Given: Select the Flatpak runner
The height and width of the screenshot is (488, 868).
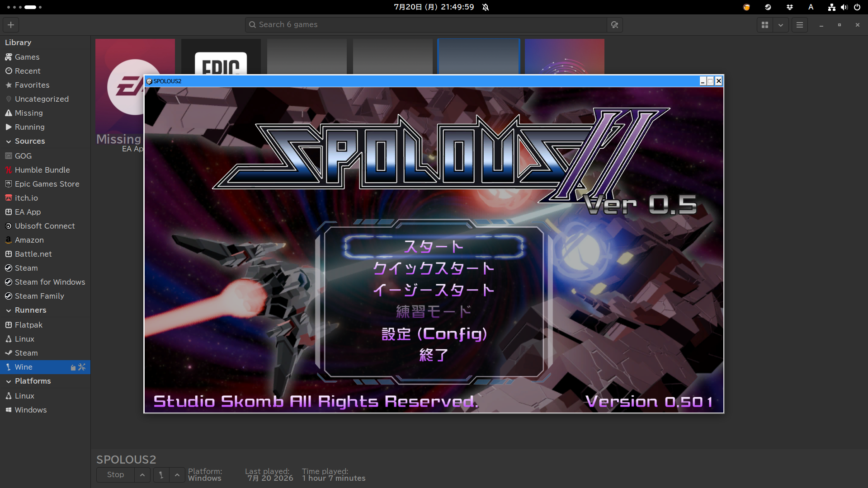Looking at the screenshot, I should (45, 325).
